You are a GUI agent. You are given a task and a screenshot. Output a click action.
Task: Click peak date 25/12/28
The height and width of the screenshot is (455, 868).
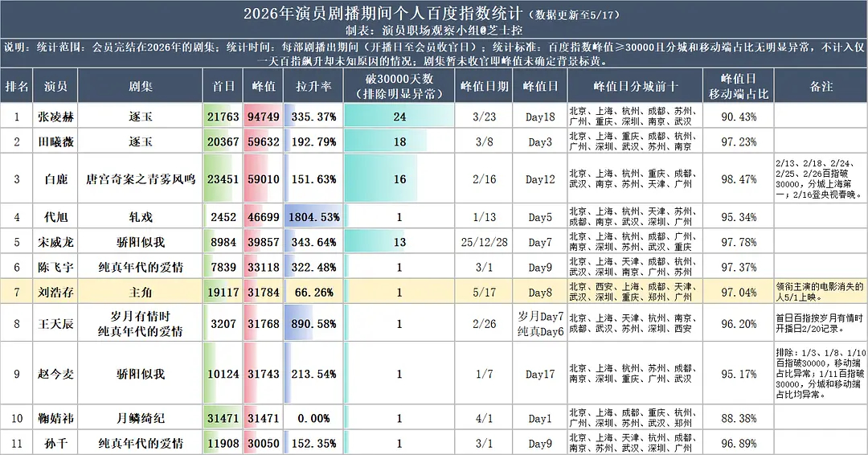(484, 242)
